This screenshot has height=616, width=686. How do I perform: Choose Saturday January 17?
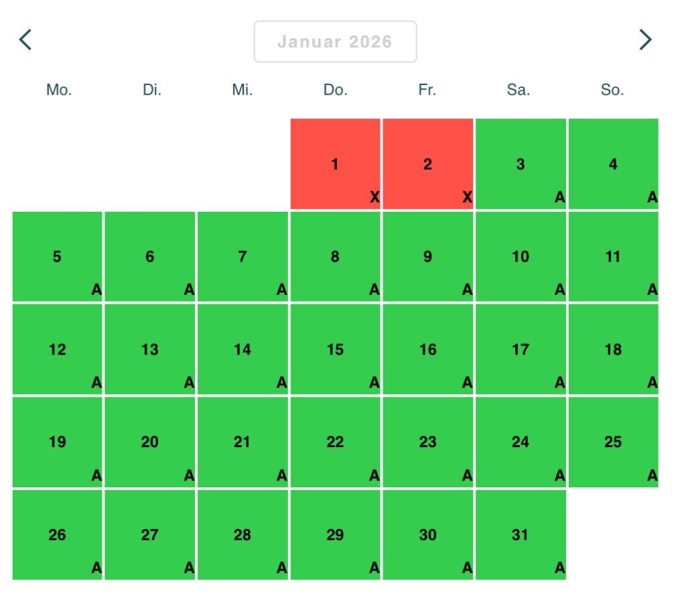tap(521, 349)
